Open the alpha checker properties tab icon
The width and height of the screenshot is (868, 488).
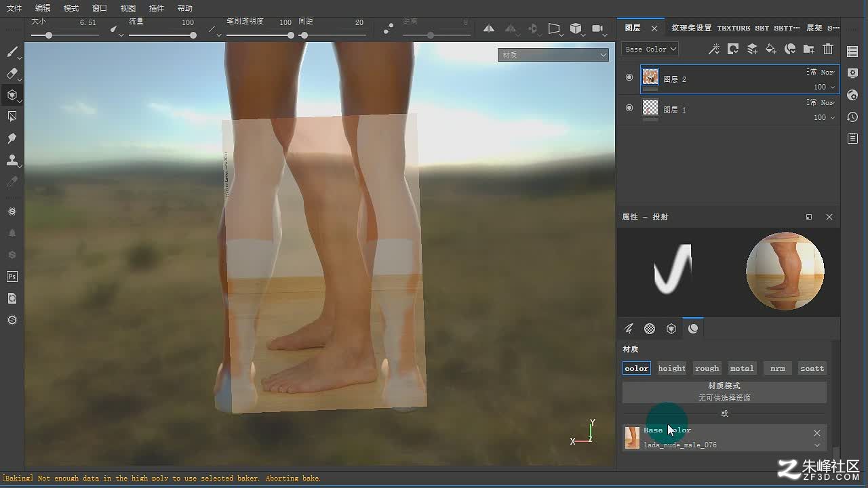(x=650, y=329)
